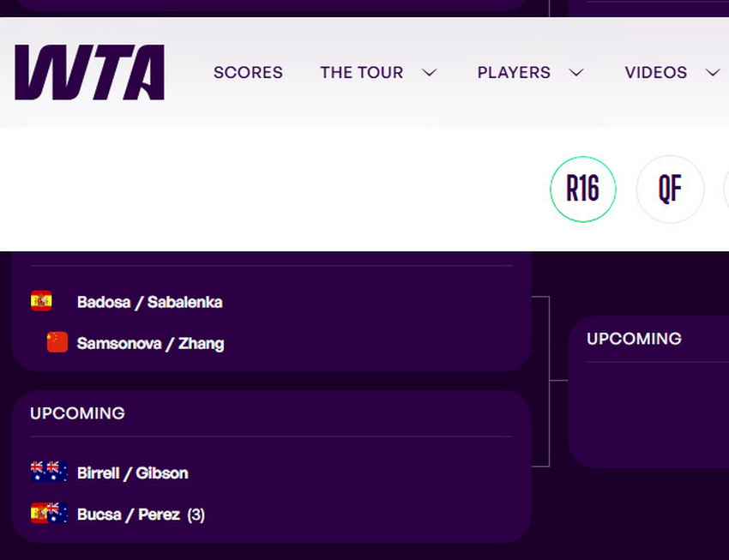
Task: Click the first Australian flag beside Birrell / Gibson
Action: [39, 472]
